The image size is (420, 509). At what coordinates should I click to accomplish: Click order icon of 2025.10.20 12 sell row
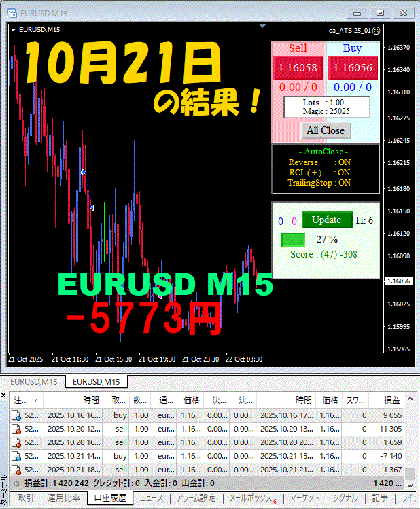click(16, 429)
